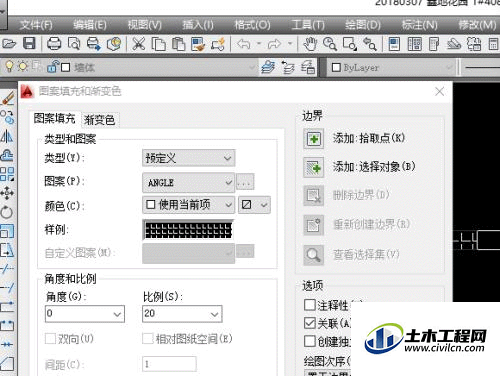Click the Match Properties icon

coord(198,44)
